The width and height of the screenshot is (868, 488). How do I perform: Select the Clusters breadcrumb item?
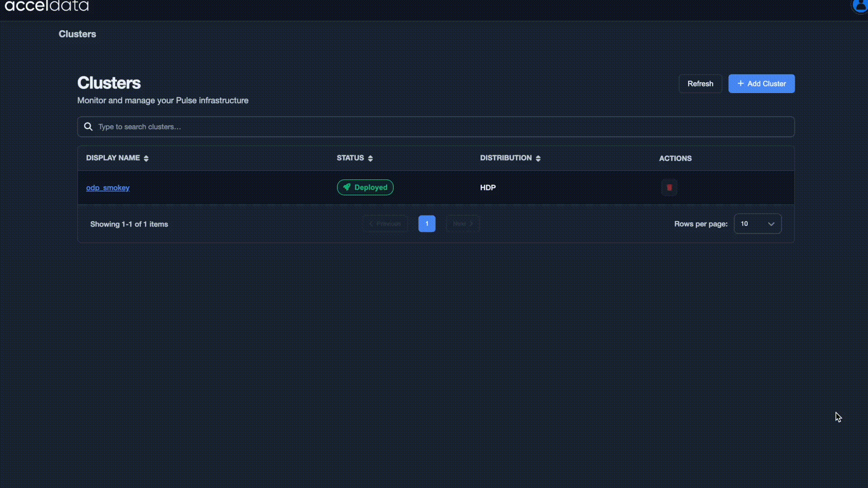coord(77,34)
